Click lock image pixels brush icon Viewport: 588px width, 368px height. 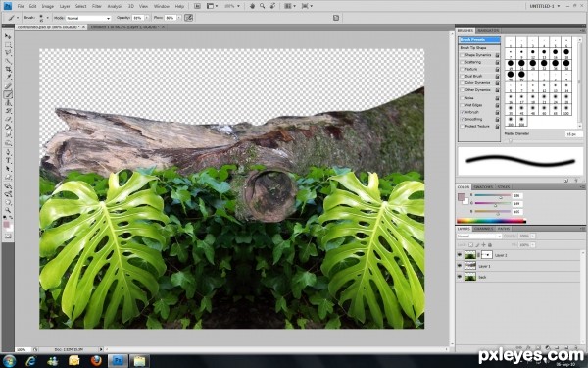[477, 244]
